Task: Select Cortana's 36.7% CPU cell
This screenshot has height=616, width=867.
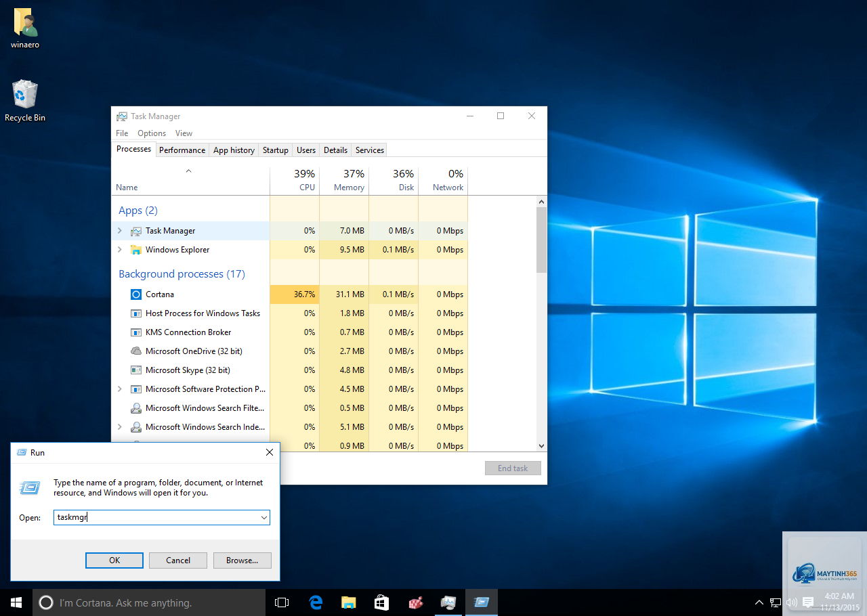Action: (295, 294)
